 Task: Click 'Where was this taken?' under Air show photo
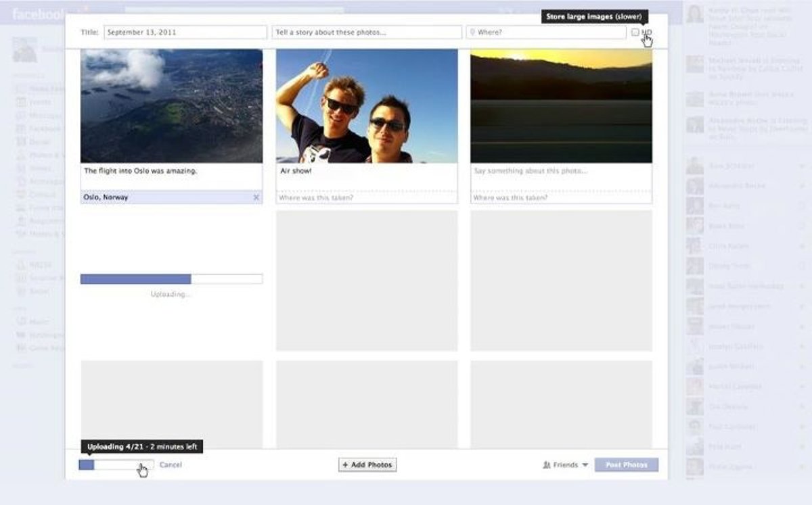coord(367,198)
